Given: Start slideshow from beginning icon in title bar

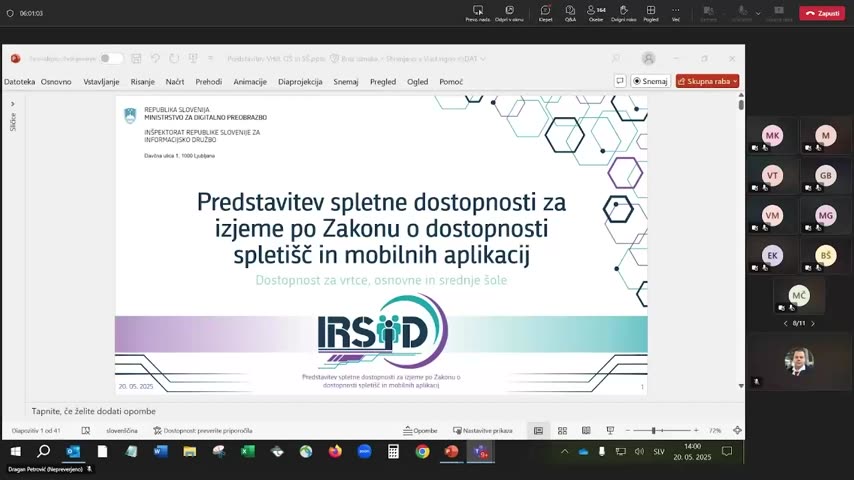Looking at the screenshot, I should click(193, 58).
